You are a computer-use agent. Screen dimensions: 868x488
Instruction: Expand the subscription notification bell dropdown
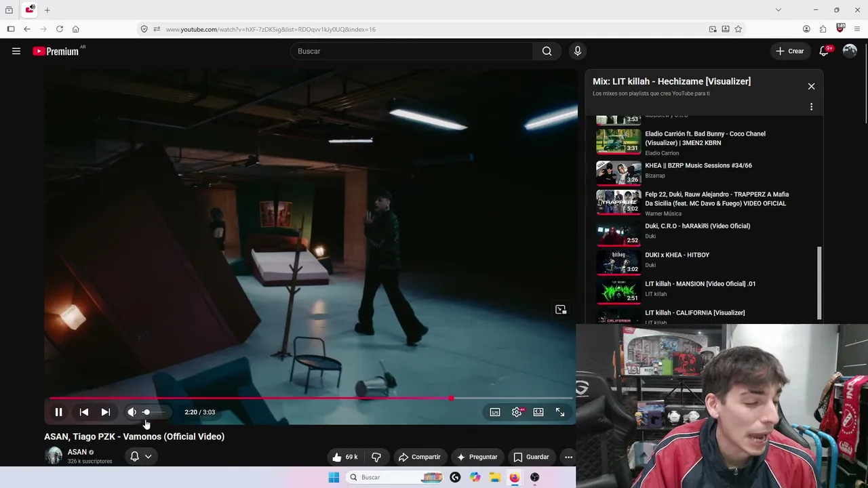[141, 456]
